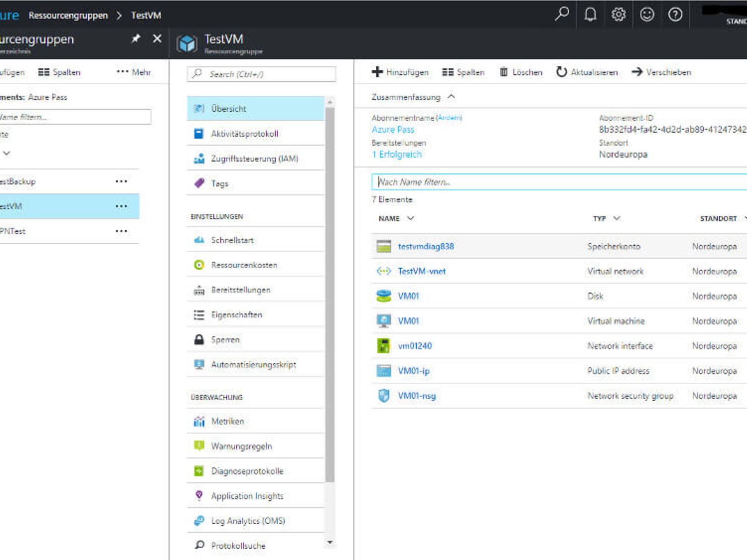Viewport: 747px width, 560px height.
Task: Open Sperren via the lock icon
Action: (x=226, y=339)
